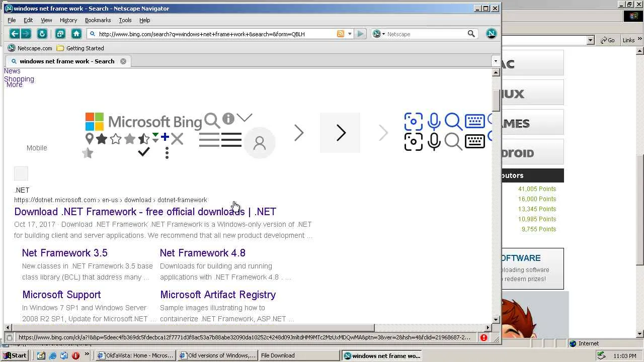
Task: Click the Go button in background IE window
Action: click(x=607, y=40)
